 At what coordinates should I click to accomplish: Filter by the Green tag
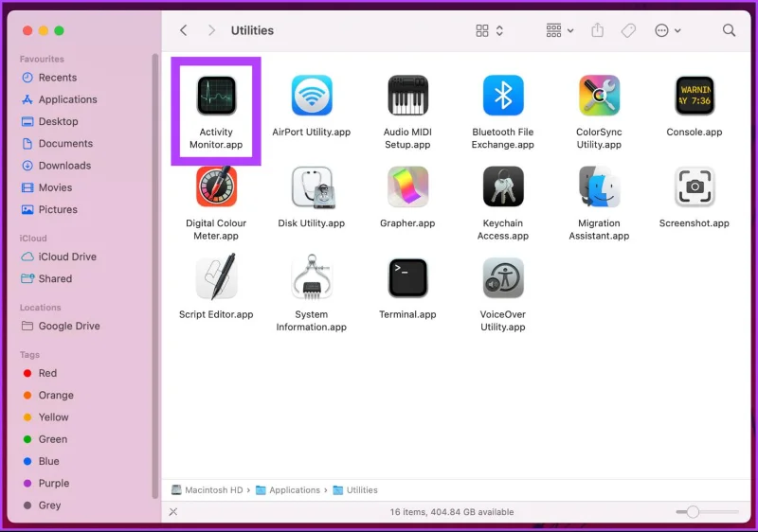click(45, 439)
